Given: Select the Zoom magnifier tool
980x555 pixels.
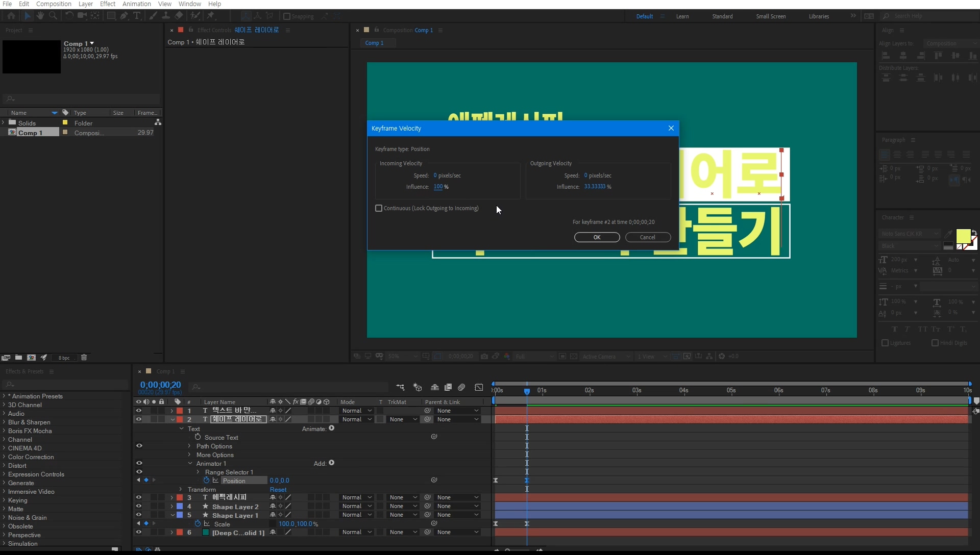Looking at the screenshot, I should [53, 16].
